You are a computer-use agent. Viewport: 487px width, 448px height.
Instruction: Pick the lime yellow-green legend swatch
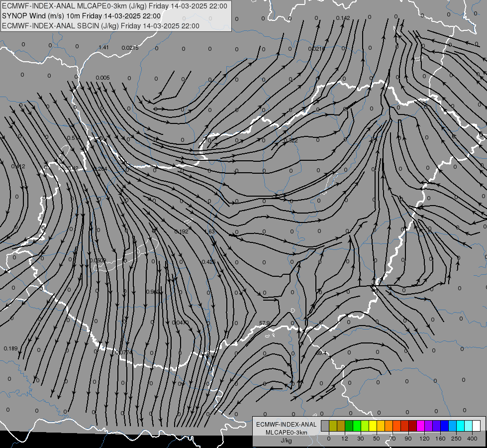pyautogui.click(x=365, y=426)
